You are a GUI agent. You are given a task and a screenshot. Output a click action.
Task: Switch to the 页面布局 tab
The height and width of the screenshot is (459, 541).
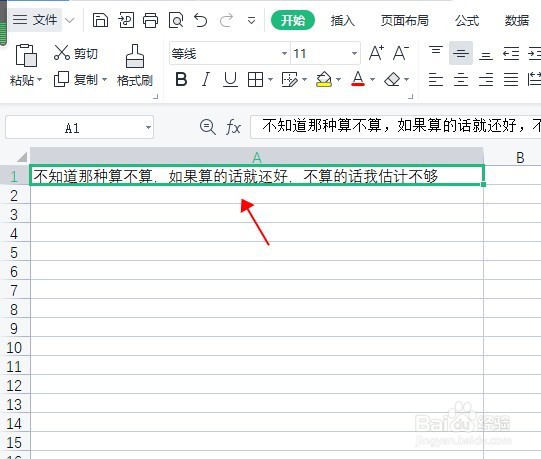click(405, 21)
